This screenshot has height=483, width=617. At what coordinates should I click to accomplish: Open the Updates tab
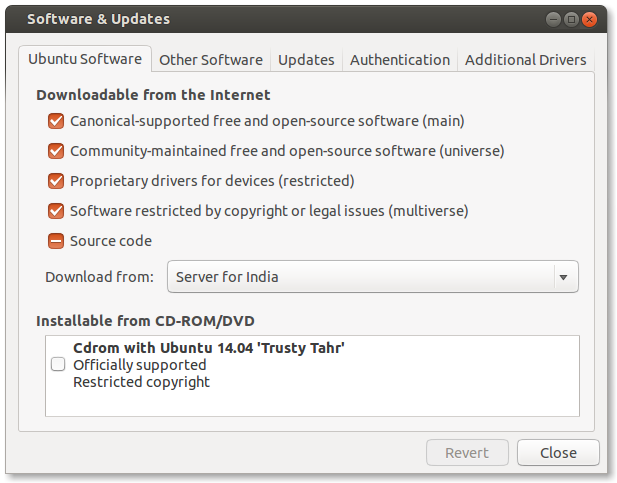(306, 60)
